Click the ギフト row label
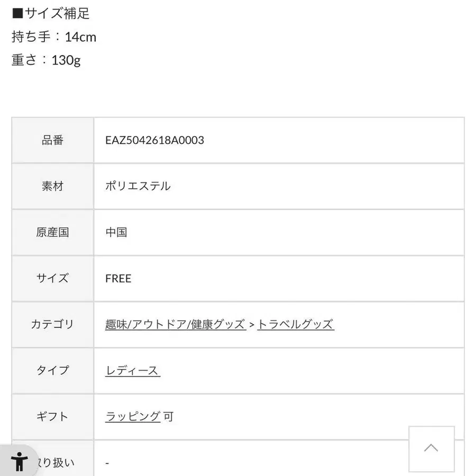 52,416
